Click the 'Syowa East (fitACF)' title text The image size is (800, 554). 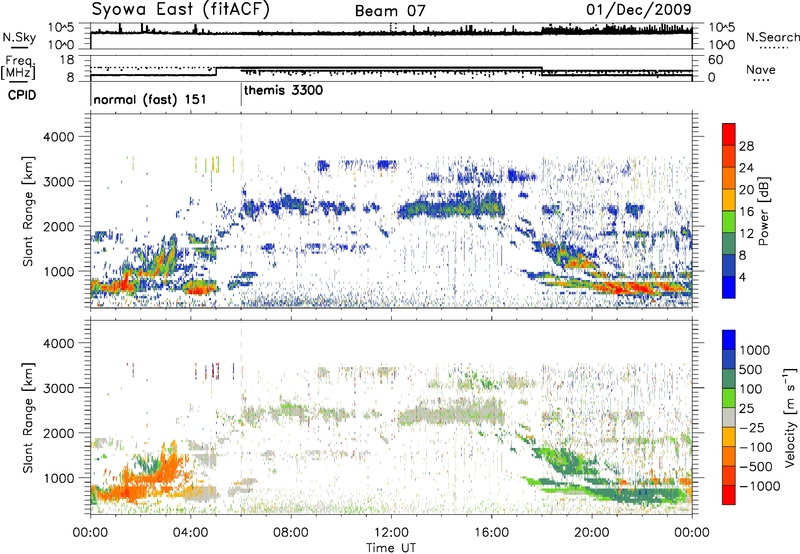coord(180,10)
